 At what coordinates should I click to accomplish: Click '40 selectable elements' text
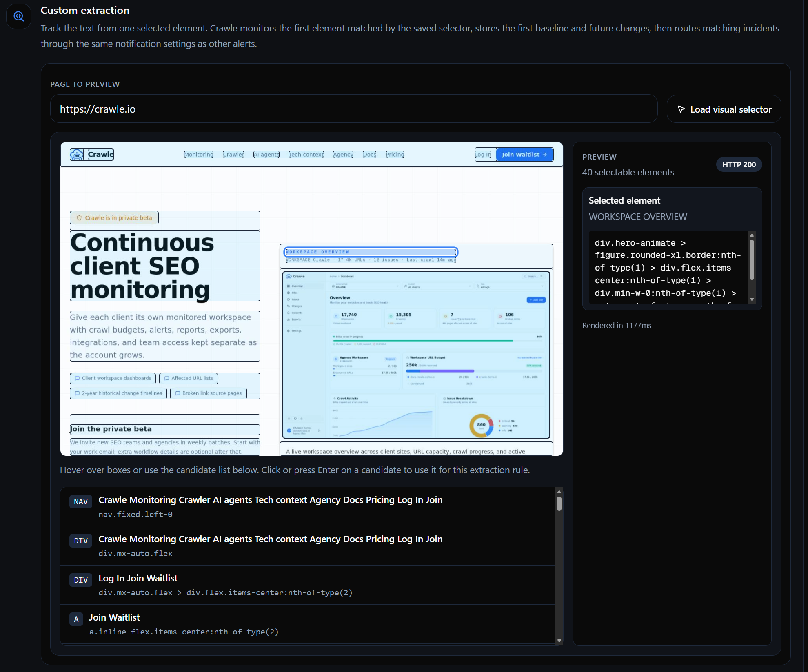628,172
